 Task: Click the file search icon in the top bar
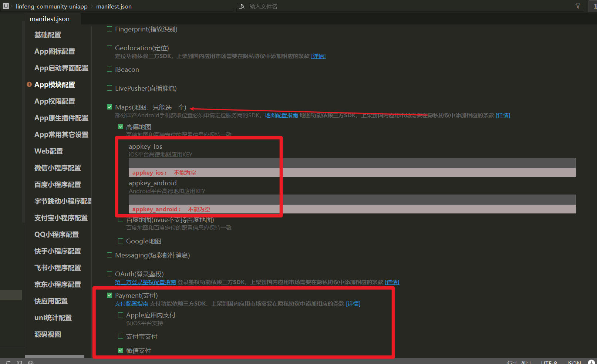point(242,6)
